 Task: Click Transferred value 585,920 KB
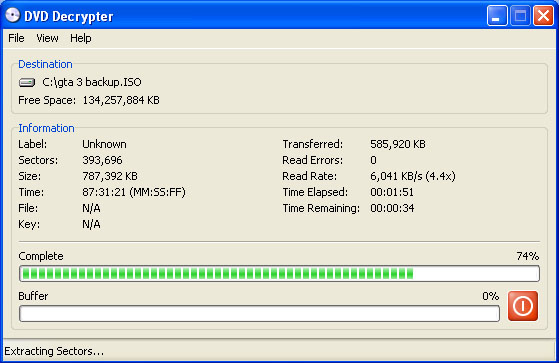pos(398,144)
